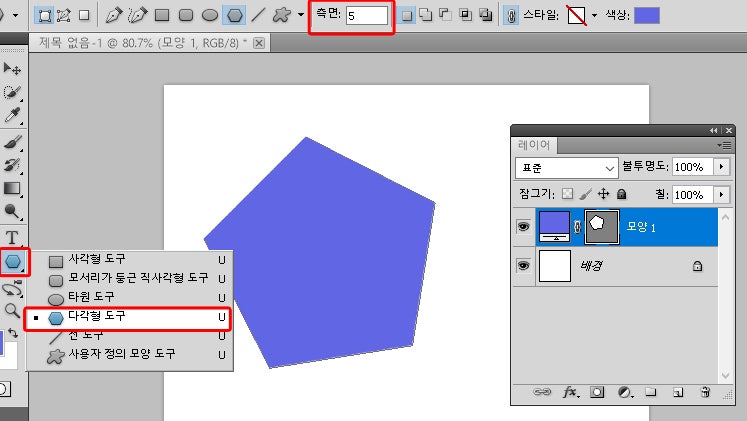Click the opacity (불투명도) 100% field
This screenshot has height=421, width=747.
(693, 167)
